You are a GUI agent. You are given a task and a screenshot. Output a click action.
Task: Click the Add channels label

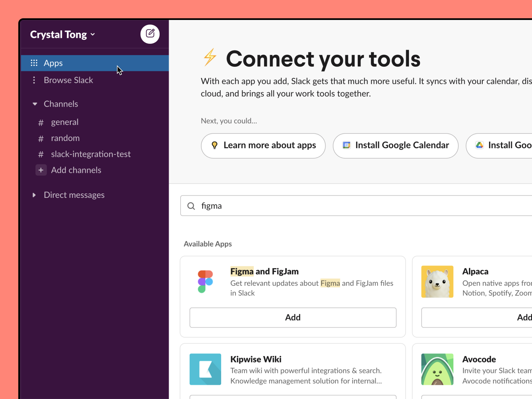pos(76,170)
